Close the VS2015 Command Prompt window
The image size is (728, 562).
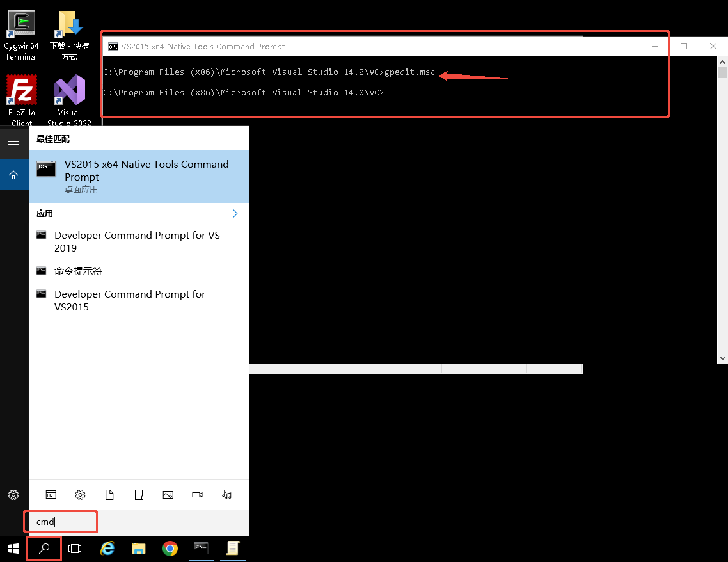713,47
